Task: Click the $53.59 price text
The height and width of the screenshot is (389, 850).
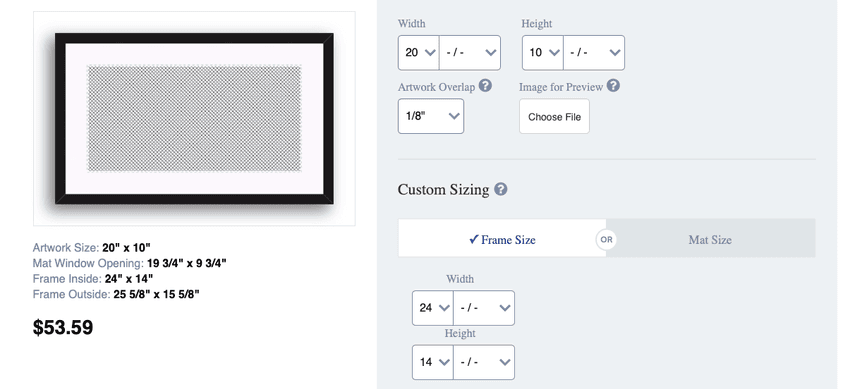Action: [x=63, y=327]
